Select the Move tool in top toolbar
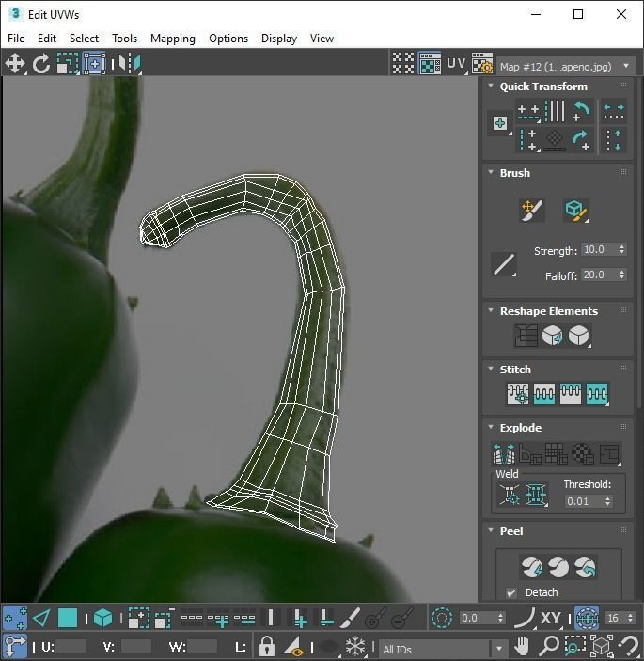644x661 pixels. click(x=15, y=64)
